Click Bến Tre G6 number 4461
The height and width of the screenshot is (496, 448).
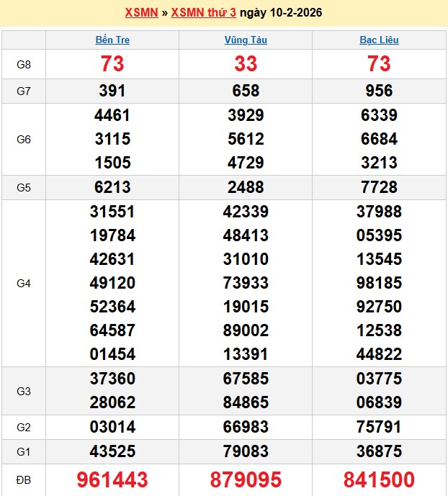tap(112, 115)
